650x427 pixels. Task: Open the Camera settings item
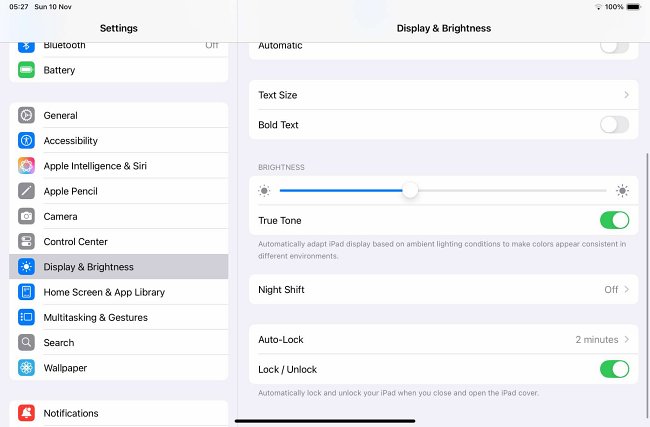(119, 216)
